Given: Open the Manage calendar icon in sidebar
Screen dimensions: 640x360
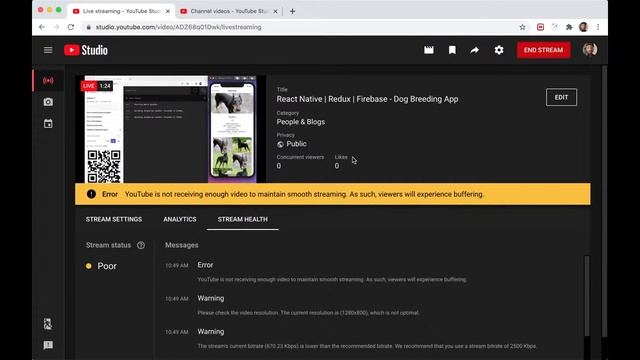Looking at the screenshot, I should click(x=48, y=124).
